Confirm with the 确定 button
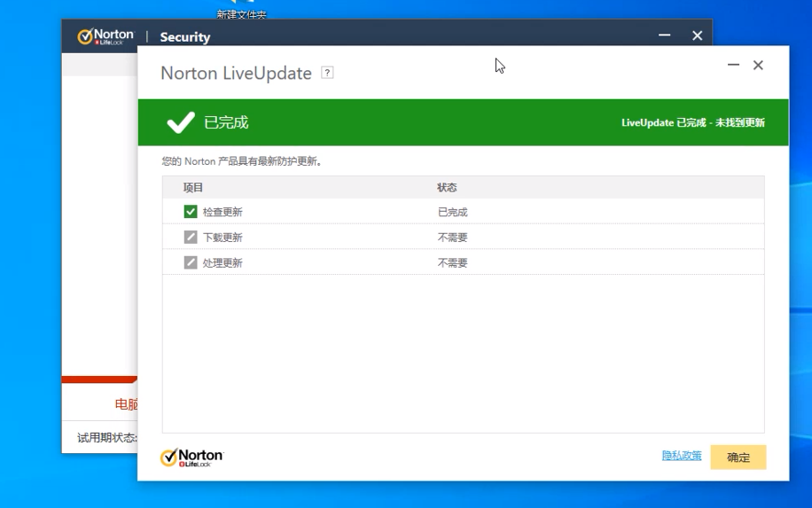This screenshot has height=508, width=812. (738, 457)
